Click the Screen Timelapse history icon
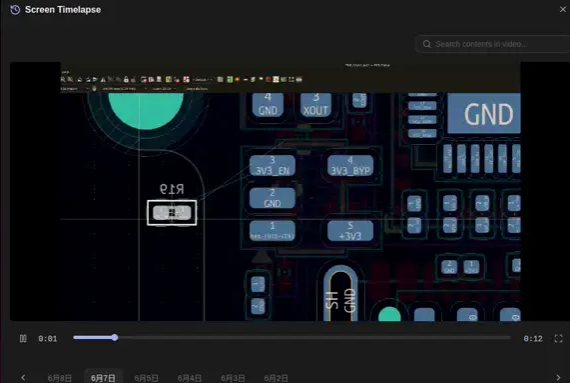Viewport: 570px width, 383px height. coord(15,10)
